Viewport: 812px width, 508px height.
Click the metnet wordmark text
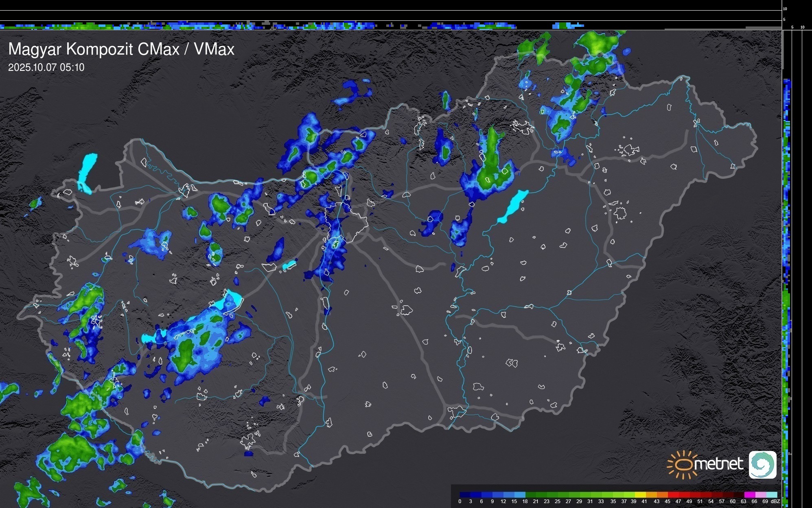(x=718, y=464)
